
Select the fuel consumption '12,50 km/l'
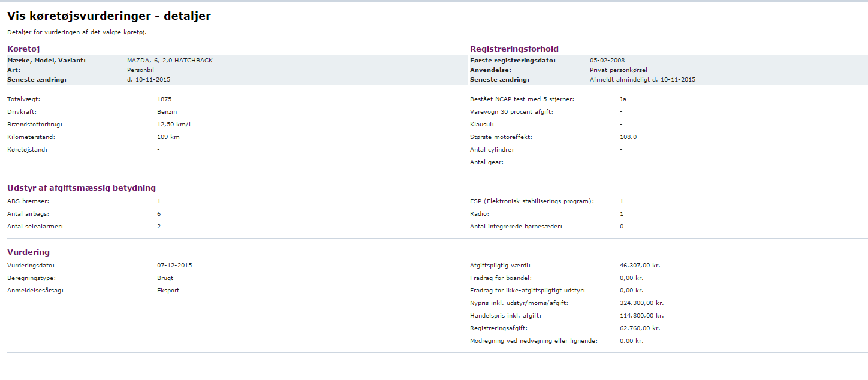pos(174,124)
